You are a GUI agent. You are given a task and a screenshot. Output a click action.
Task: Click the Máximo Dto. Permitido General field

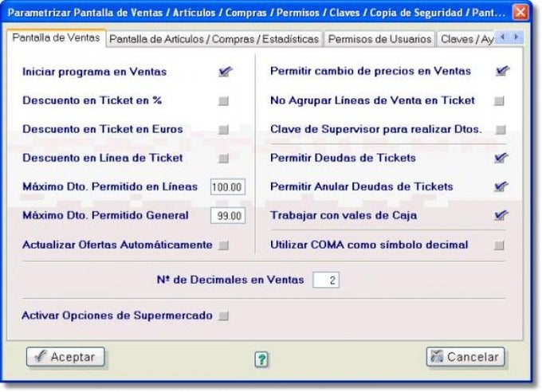click(228, 216)
